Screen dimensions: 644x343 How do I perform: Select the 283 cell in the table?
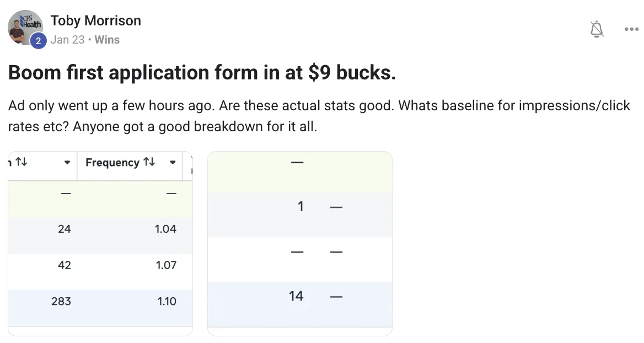point(64,302)
